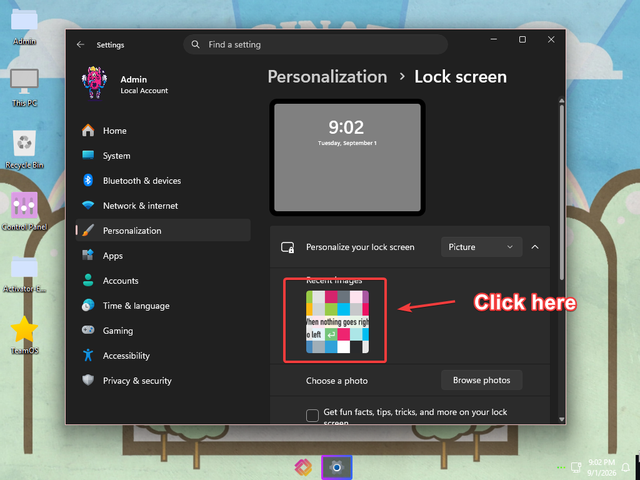Focus the Find a setting search box
This screenshot has width=640, height=480.
315,44
